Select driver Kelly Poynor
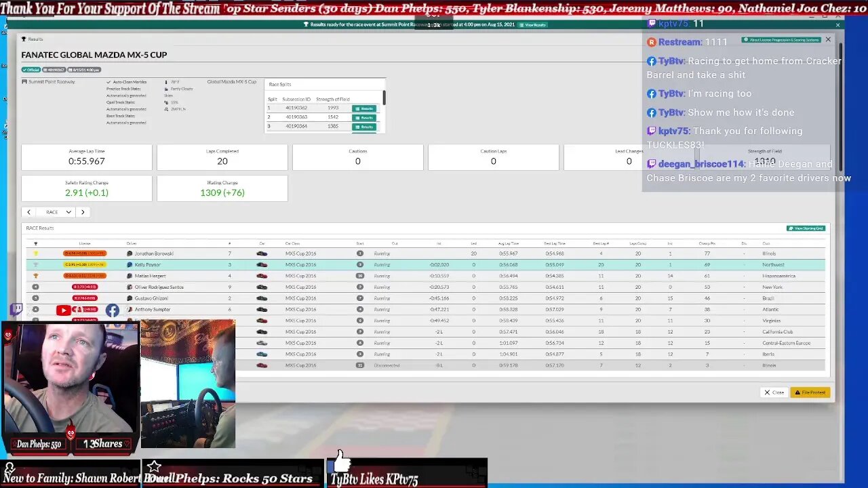 tap(148, 265)
